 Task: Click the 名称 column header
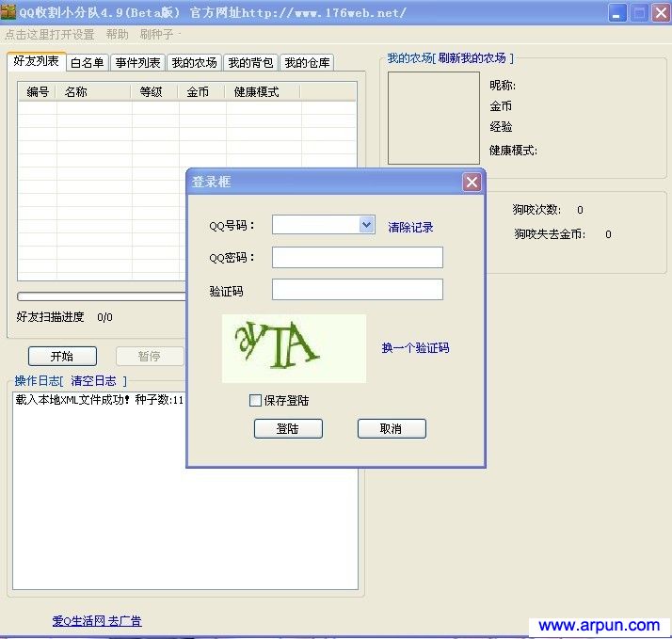click(x=94, y=91)
